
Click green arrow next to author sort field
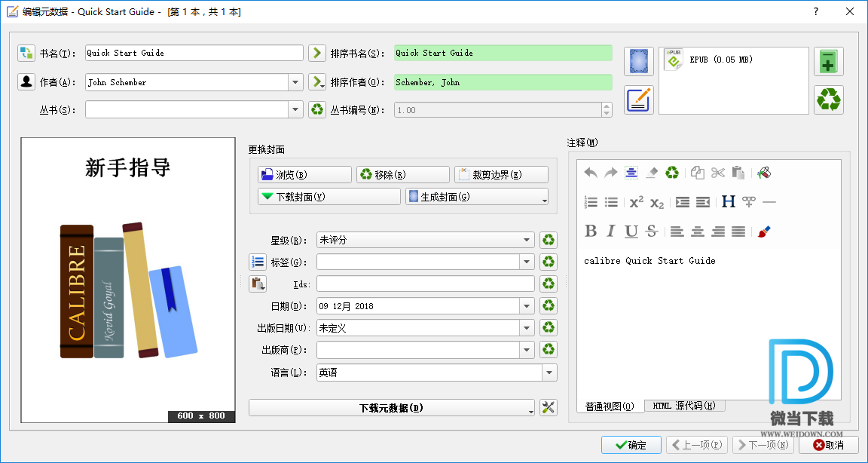(316, 82)
